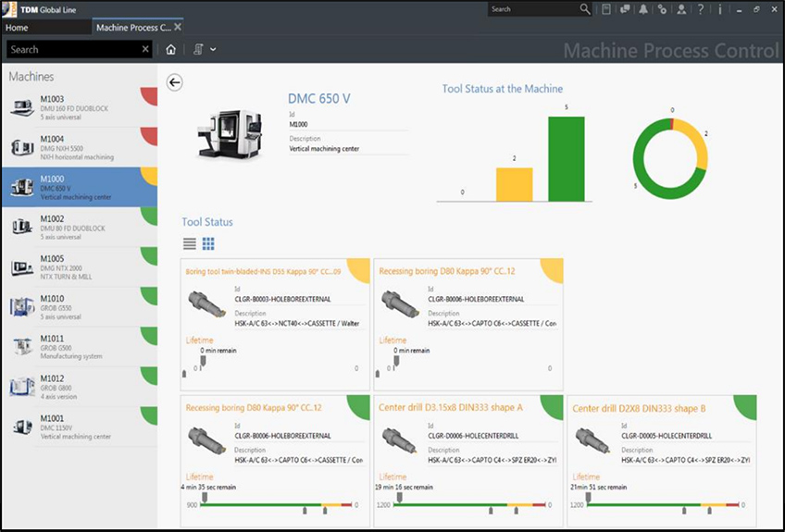Click 'Tool Status at the Machine' heading
Viewport: 785px width, 532px height.
click(x=502, y=89)
